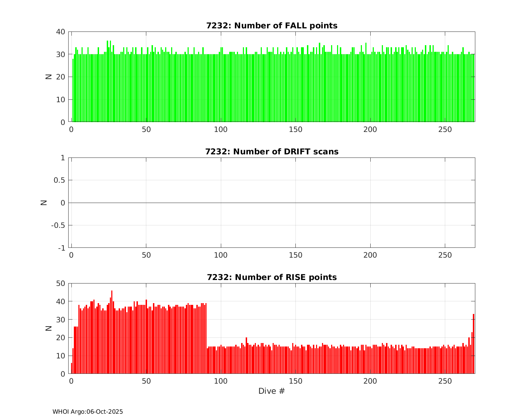Click the '-1' y-axis tick on DRIFT chart
The width and height of the screenshot is (525, 420).
[61, 248]
